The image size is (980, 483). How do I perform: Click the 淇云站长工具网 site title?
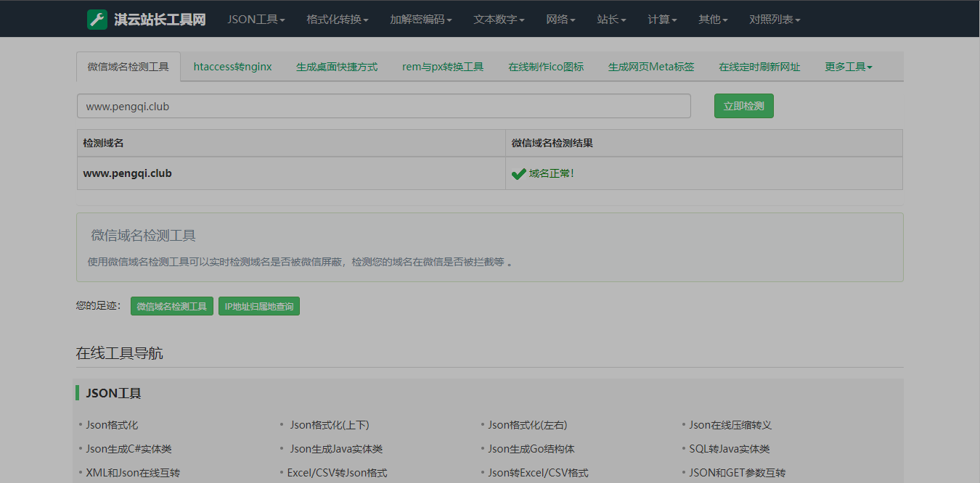pos(160,20)
